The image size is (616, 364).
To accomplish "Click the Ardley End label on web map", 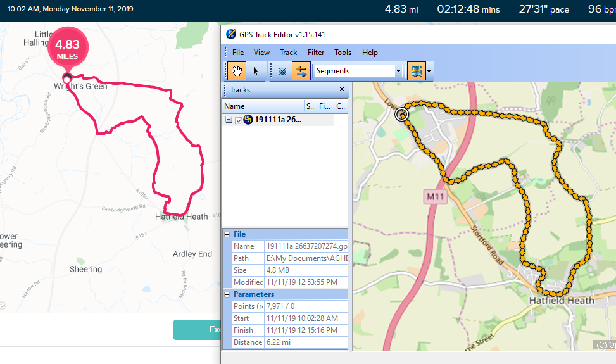I will [x=192, y=254].
